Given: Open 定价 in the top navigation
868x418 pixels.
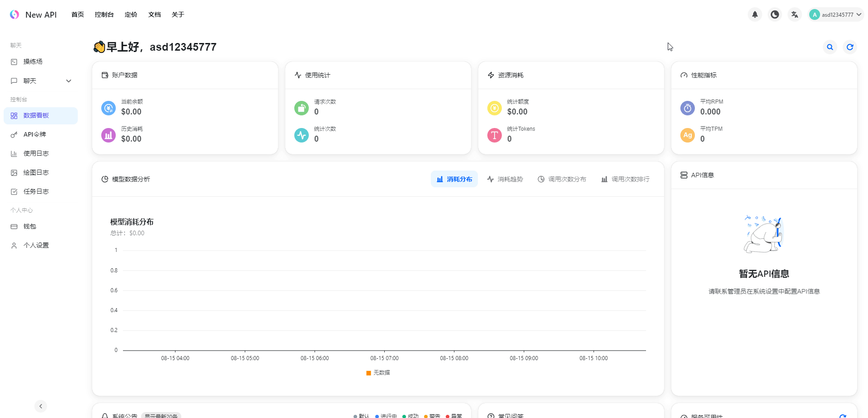Looking at the screenshot, I should click(131, 14).
